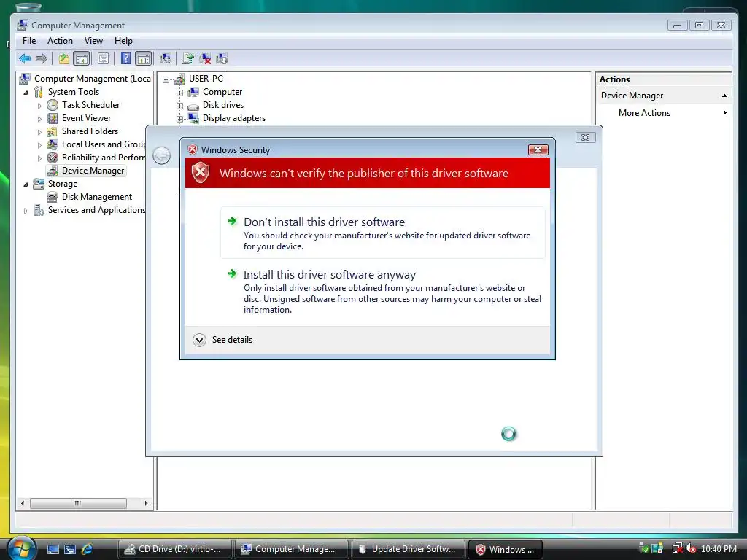Click the Display adapters device icon

click(x=193, y=118)
